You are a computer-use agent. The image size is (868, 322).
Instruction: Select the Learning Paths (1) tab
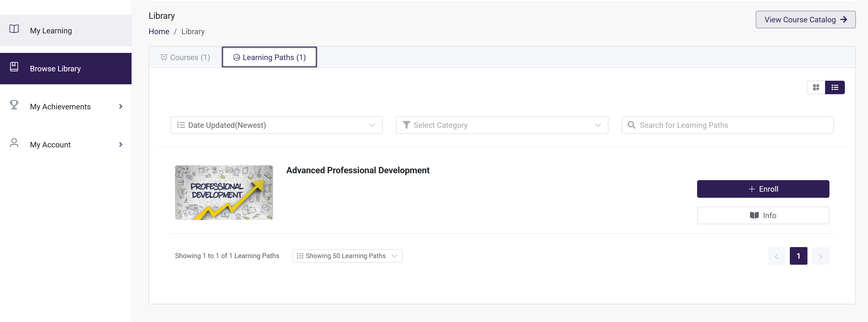tap(269, 57)
